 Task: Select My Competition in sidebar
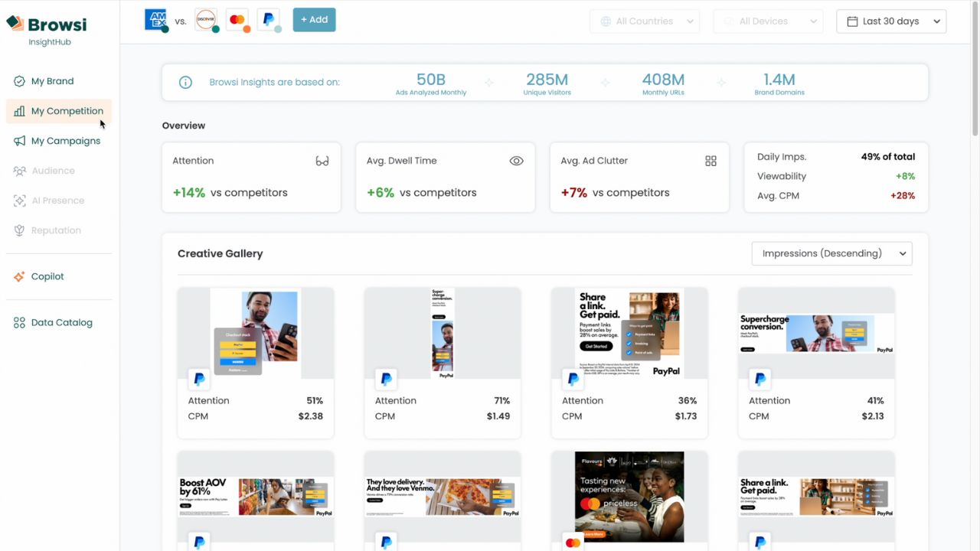59,111
